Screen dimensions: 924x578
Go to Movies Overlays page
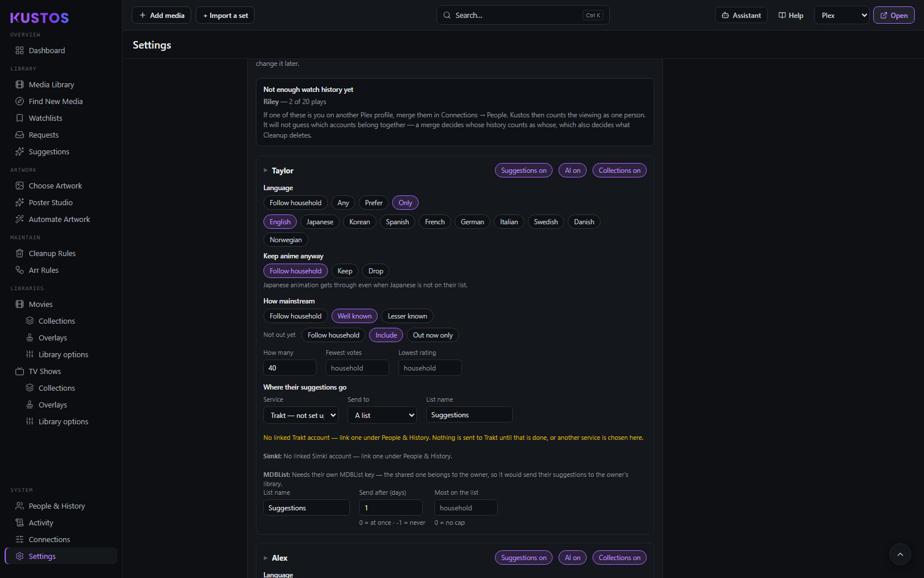[53, 338]
